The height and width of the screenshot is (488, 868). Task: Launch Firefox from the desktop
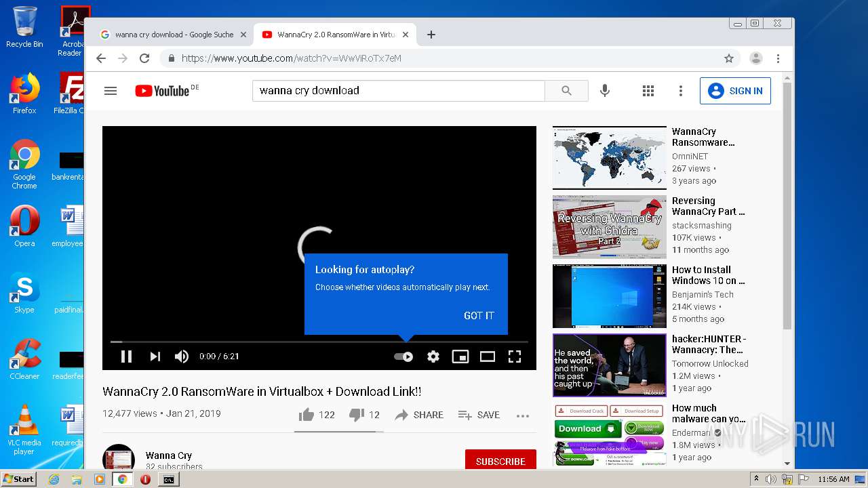(x=24, y=94)
